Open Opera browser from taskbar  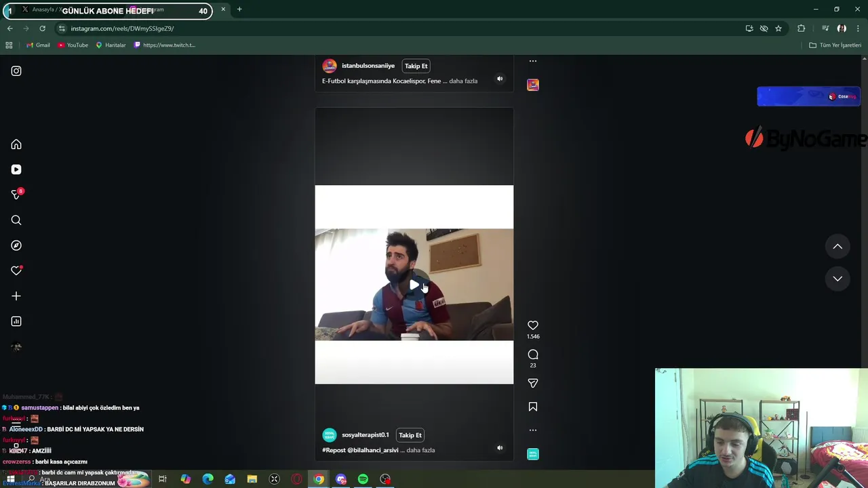pyautogui.click(x=296, y=479)
